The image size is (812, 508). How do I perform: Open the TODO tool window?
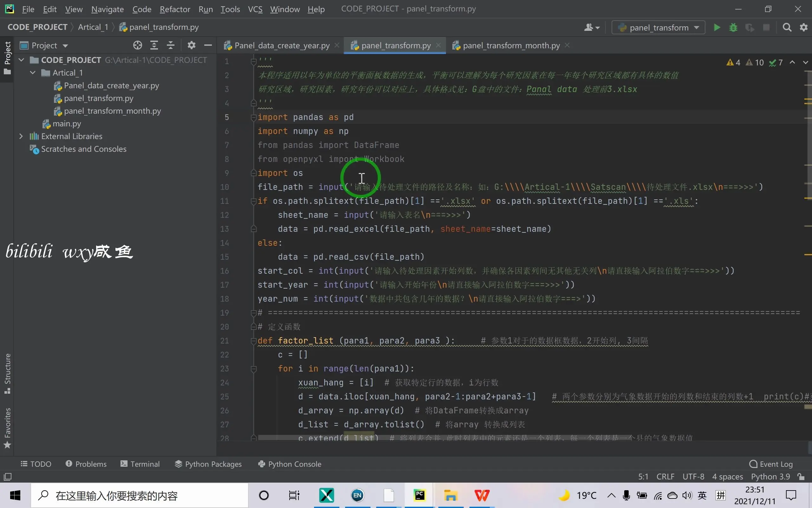(36, 464)
